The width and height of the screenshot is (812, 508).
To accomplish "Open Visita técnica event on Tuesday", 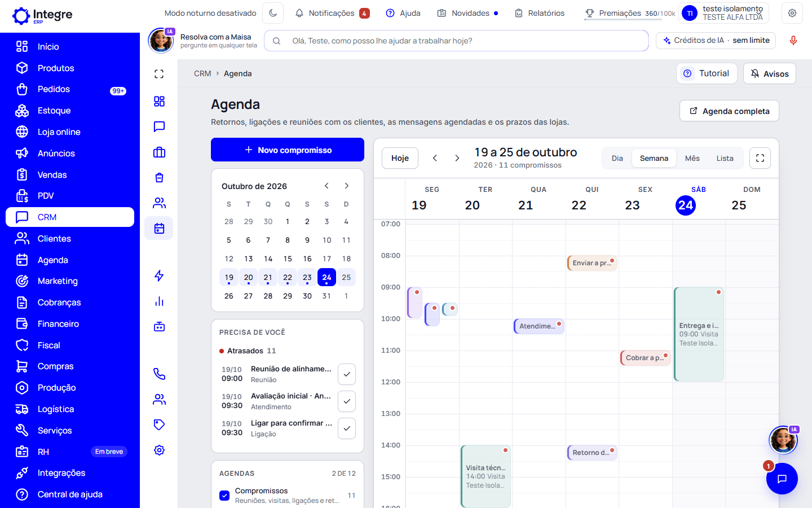I will [x=486, y=476].
